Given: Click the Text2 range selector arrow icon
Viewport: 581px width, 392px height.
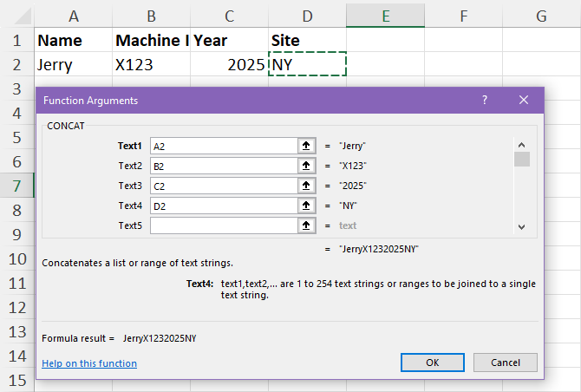Looking at the screenshot, I should click(x=306, y=166).
